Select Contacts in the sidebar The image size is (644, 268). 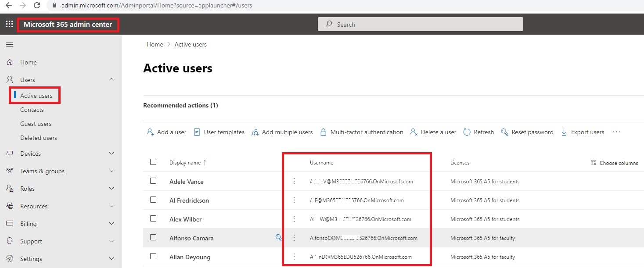(x=32, y=110)
